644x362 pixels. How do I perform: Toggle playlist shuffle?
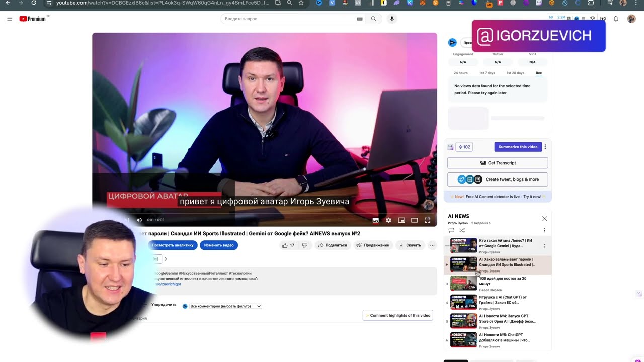(462, 230)
